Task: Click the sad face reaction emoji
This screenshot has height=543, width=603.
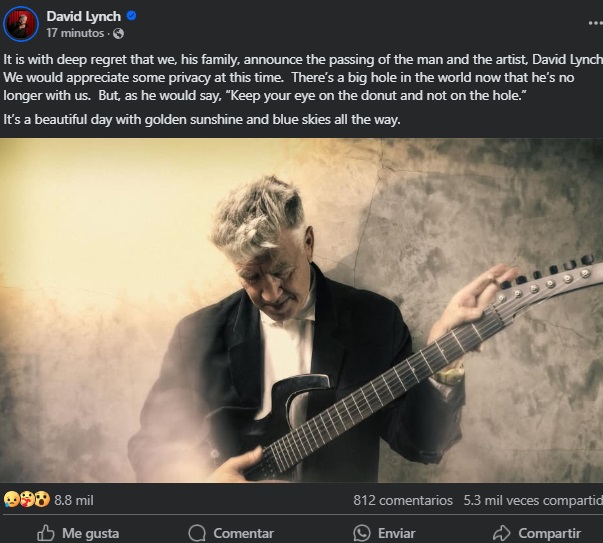Action: (11, 499)
